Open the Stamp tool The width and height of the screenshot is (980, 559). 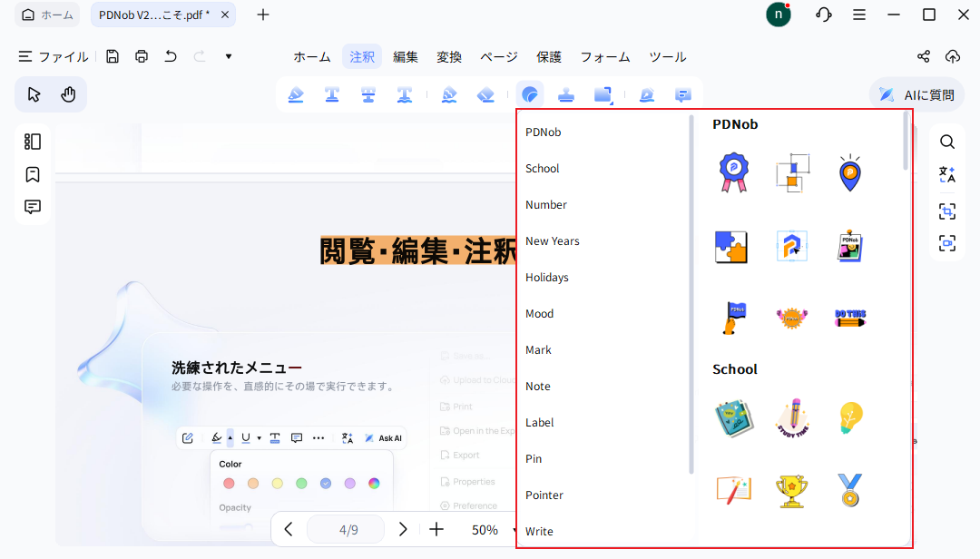(x=566, y=93)
